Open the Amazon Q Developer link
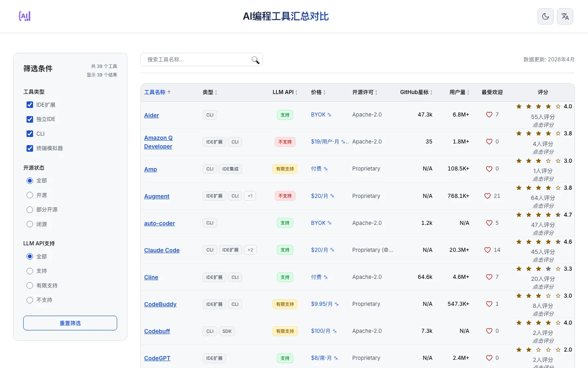This screenshot has width=588, height=368. coord(158,142)
